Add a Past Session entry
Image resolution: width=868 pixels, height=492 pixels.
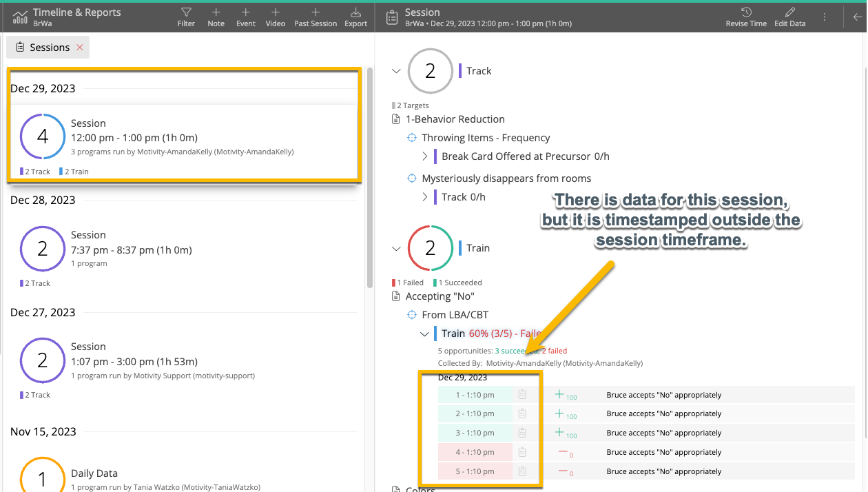[x=315, y=17]
